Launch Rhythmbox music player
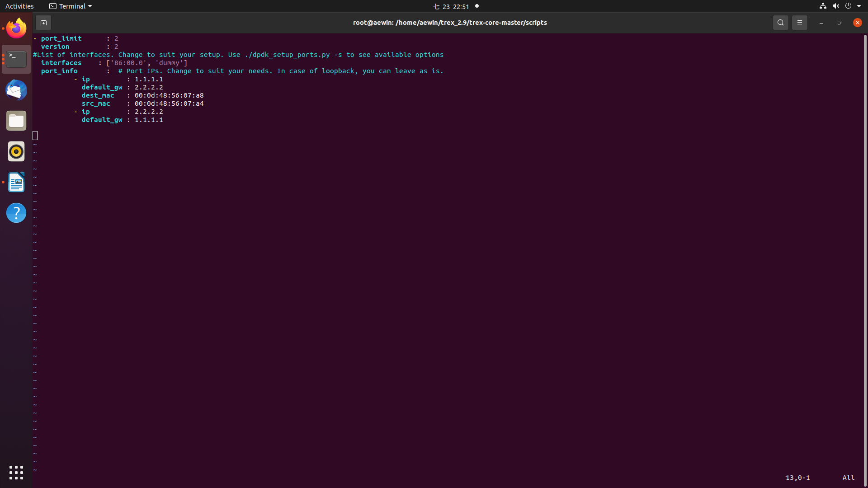Image resolution: width=868 pixels, height=488 pixels. [x=16, y=151]
